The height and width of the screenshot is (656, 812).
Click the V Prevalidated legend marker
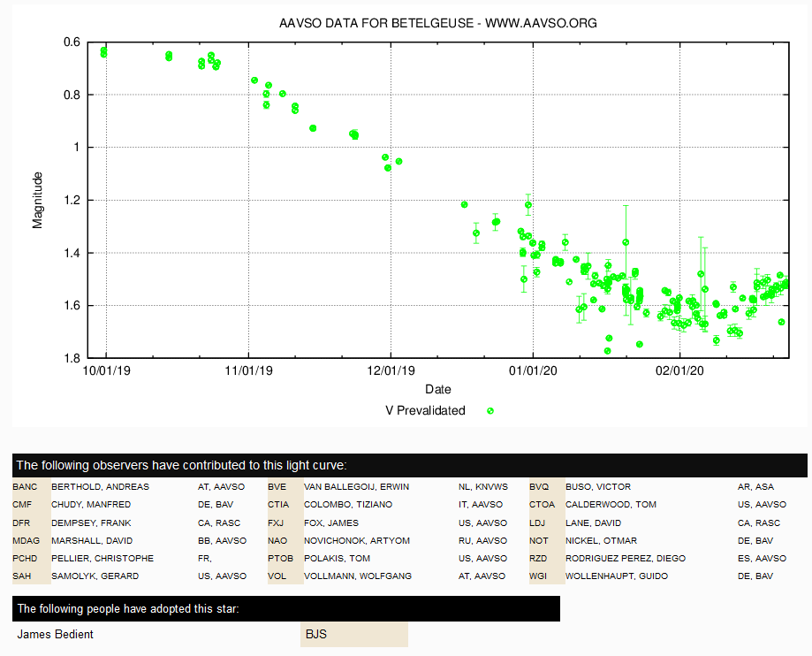click(489, 411)
